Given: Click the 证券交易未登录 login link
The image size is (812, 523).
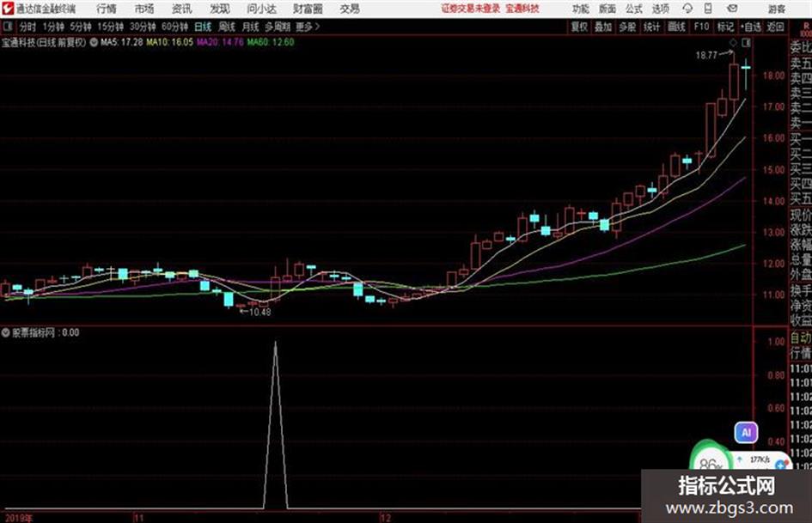Looking at the screenshot, I should tap(471, 9).
